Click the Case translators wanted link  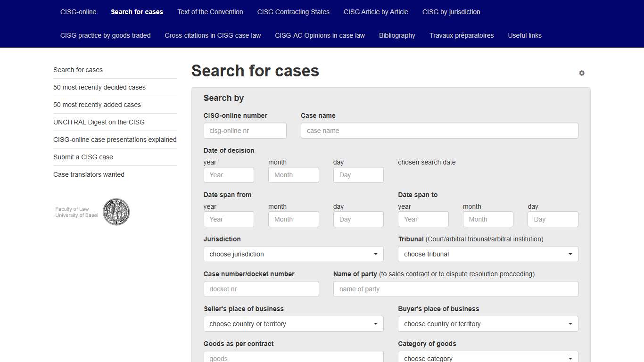pyautogui.click(x=89, y=174)
